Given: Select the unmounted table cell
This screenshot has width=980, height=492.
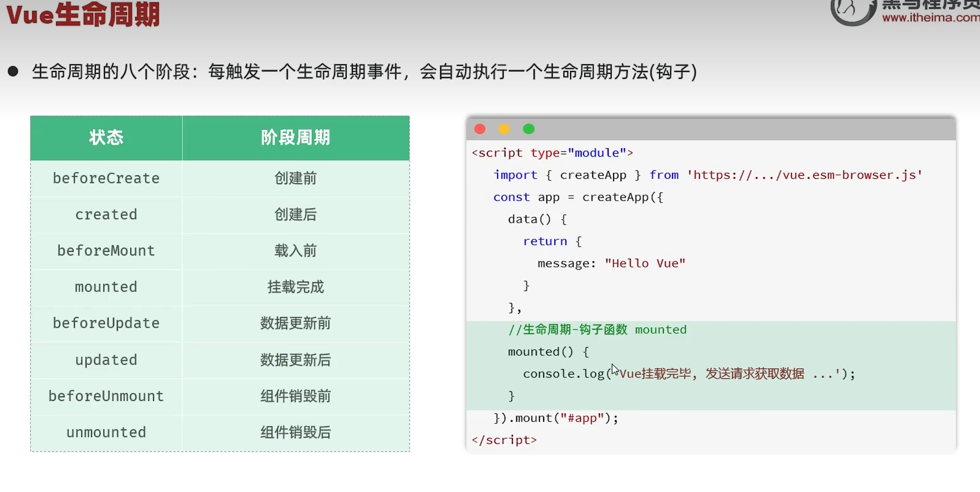Looking at the screenshot, I should click(106, 433).
